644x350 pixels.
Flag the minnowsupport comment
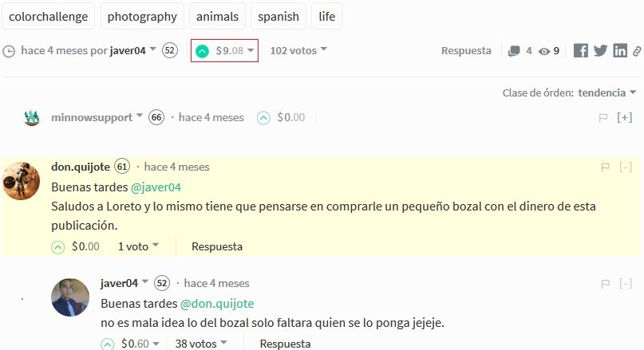pos(603,117)
